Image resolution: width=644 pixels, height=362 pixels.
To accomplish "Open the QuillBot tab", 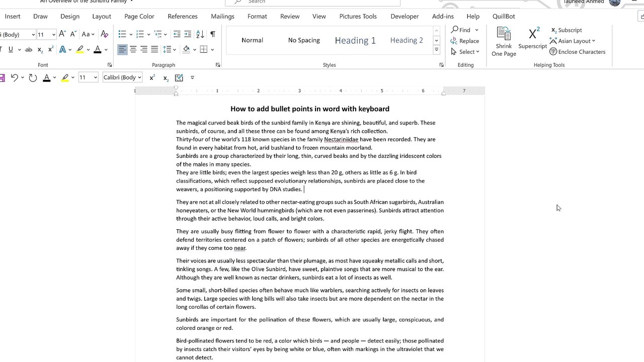I will pyautogui.click(x=504, y=16).
